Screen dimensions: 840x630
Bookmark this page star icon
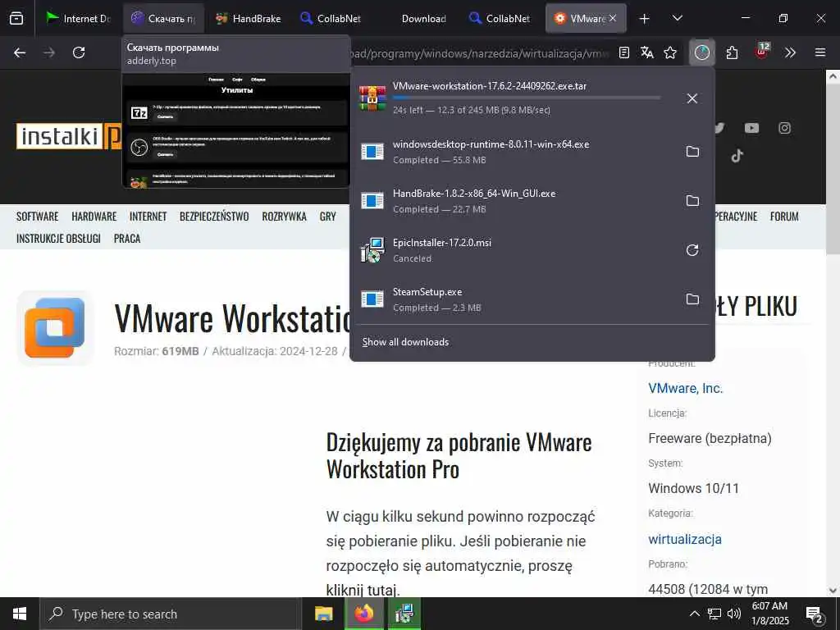coord(670,52)
